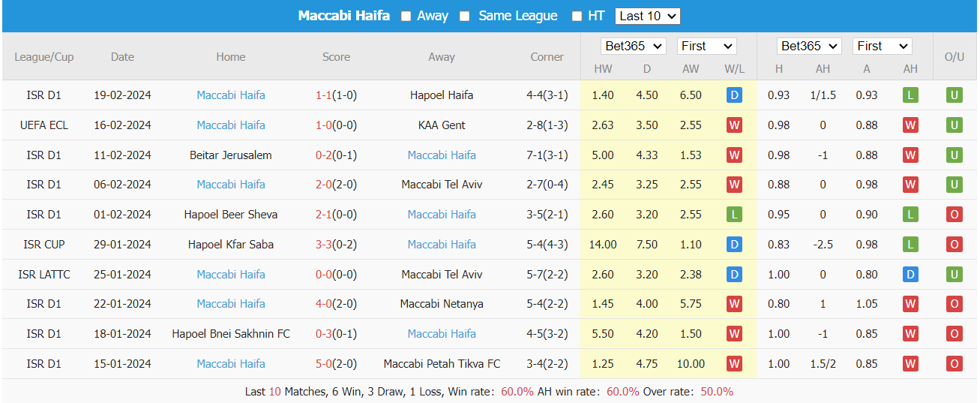Image resolution: width=980 pixels, height=403 pixels.
Task: Open the first Bet365 bookmaker dropdown
Action: coord(634,47)
